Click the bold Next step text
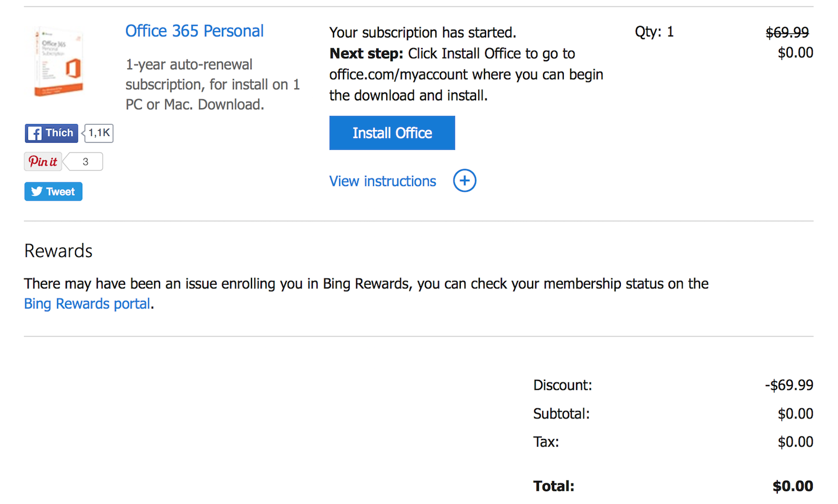The width and height of the screenshot is (838, 504). pyautogui.click(x=366, y=54)
